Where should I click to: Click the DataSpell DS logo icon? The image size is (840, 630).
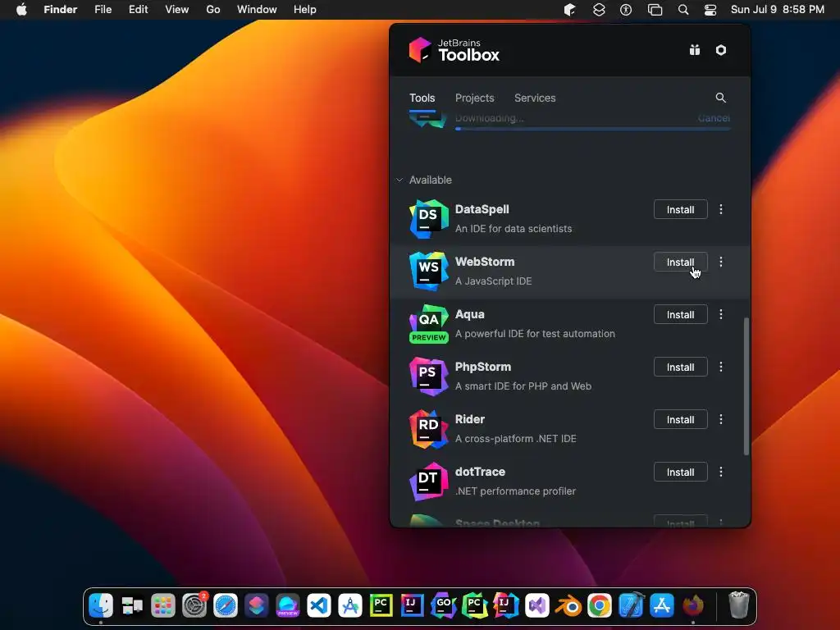click(428, 218)
